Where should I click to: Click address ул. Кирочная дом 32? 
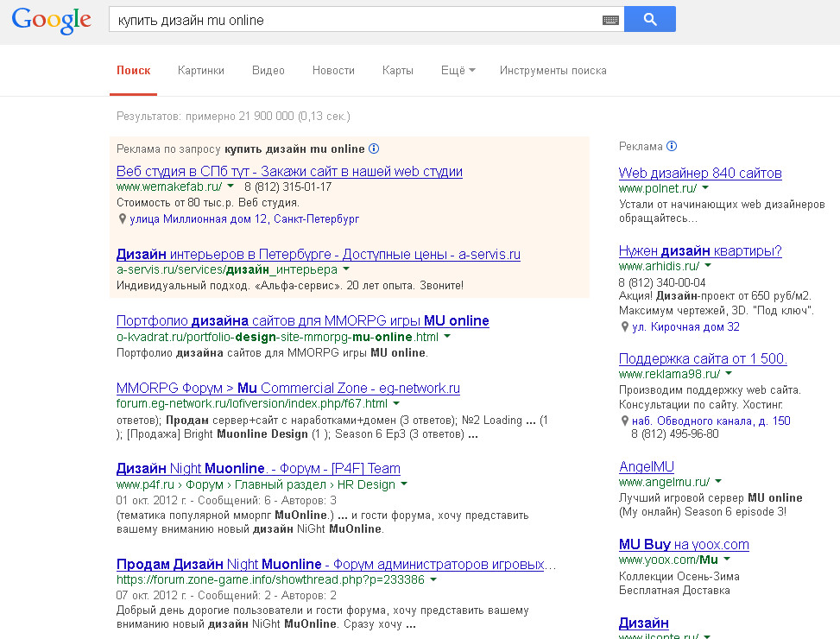[x=685, y=326]
